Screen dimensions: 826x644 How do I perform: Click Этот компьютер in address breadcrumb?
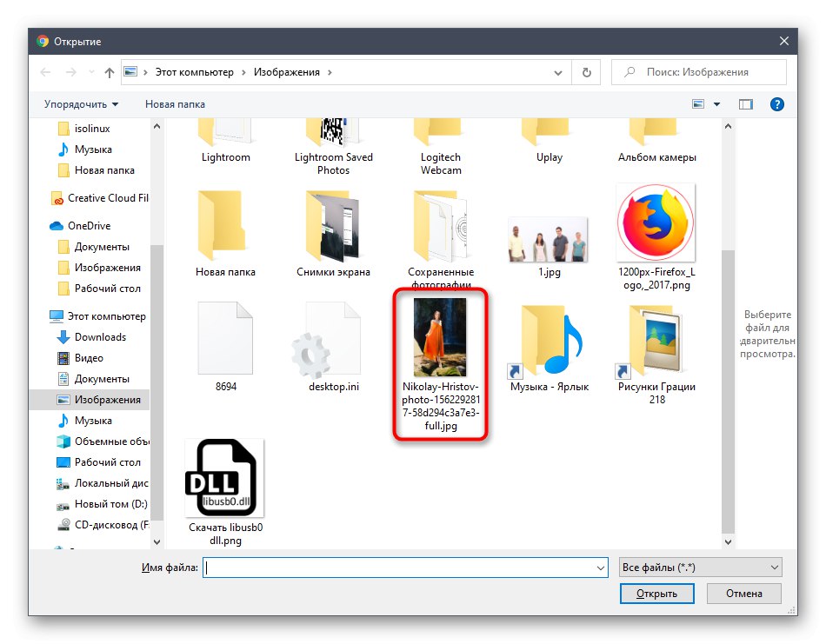coord(195,72)
